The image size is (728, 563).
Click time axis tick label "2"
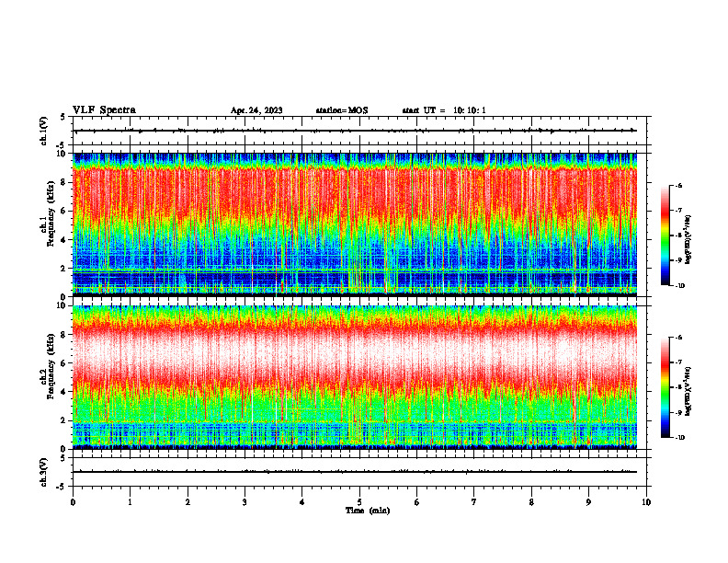[188, 502]
